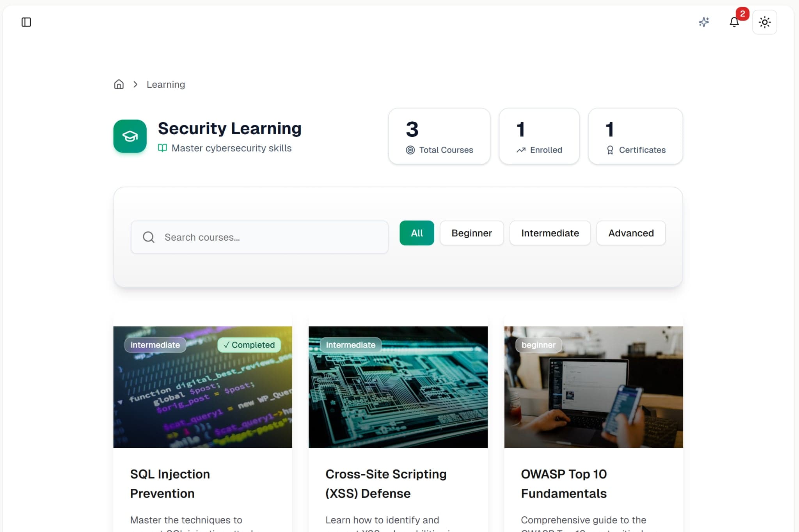
Task: Select the Beginner filter
Action: [471, 233]
